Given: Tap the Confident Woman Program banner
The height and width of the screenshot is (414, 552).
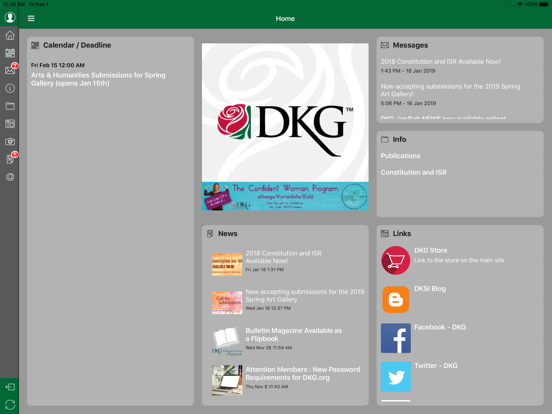Looking at the screenshot, I should coord(285,196).
